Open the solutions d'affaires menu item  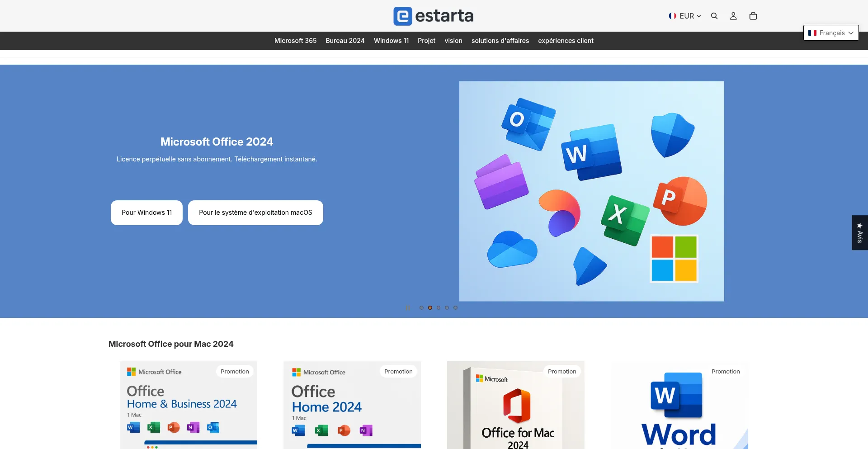pyautogui.click(x=500, y=41)
